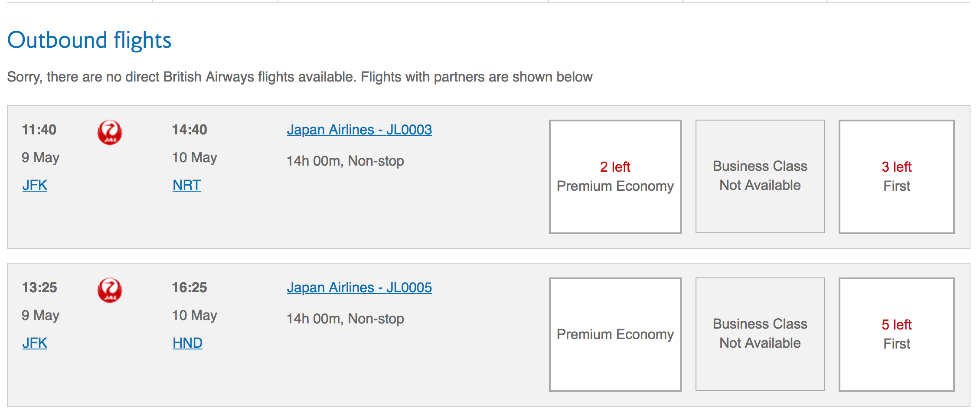Click the JFK airport link for the 13:25 departure
The width and height of the screenshot is (980, 411).
tap(35, 343)
